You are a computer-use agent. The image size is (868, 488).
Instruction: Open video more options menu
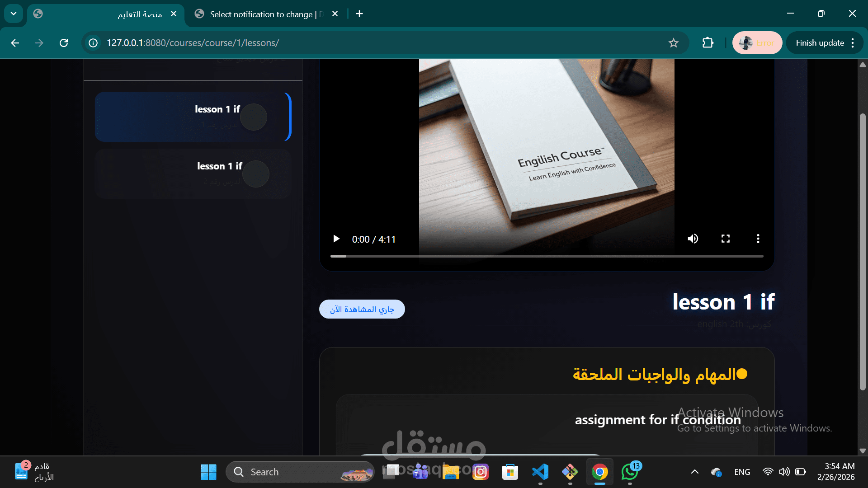pyautogui.click(x=758, y=239)
